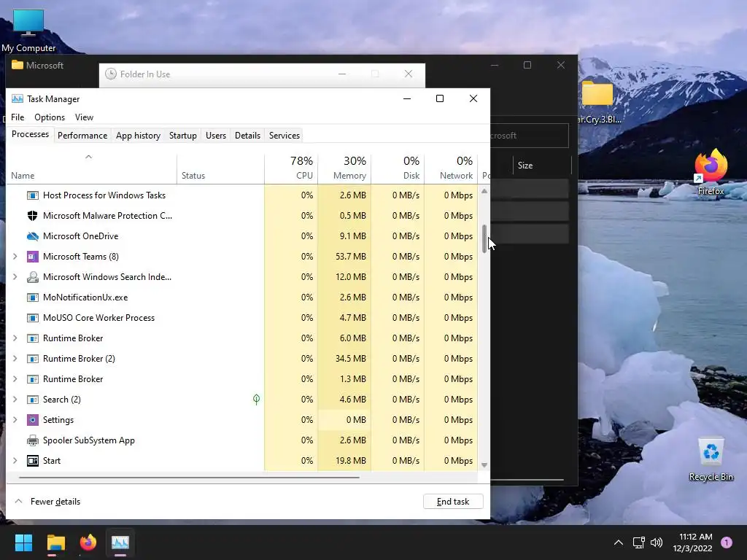Click the Runtime Broker (2) process icon

(32, 359)
